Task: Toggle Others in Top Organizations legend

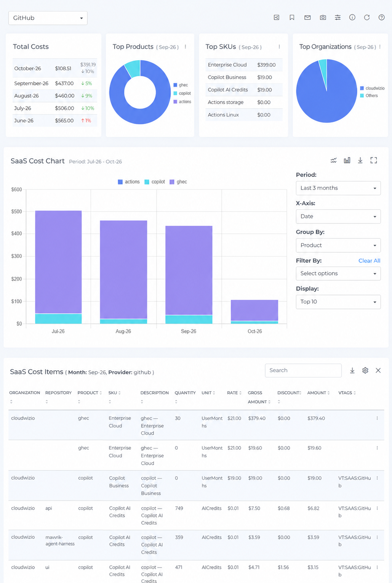Action: point(369,96)
